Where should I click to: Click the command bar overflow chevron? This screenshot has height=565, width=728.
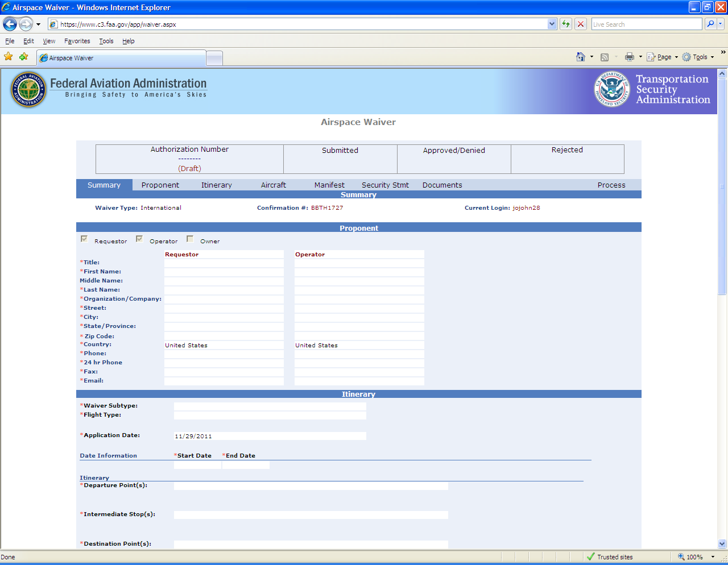tap(723, 52)
